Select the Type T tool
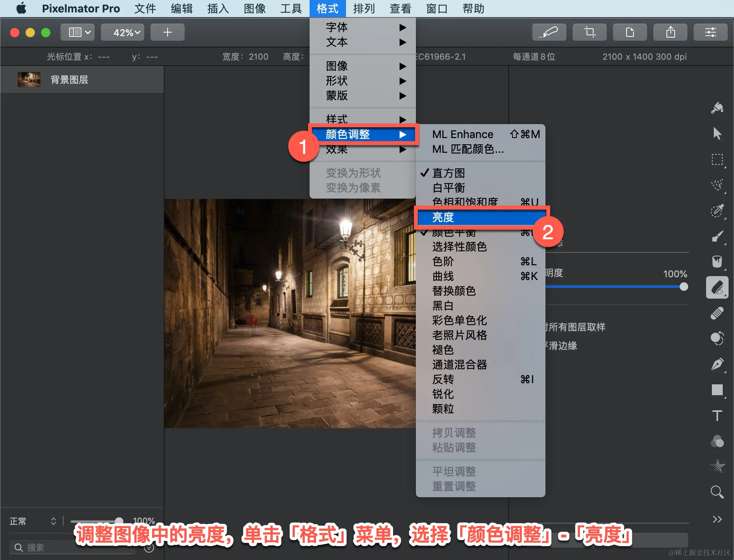Image resolution: width=734 pixels, height=560 pixels. pyautogui.click(x=717, y=415)
